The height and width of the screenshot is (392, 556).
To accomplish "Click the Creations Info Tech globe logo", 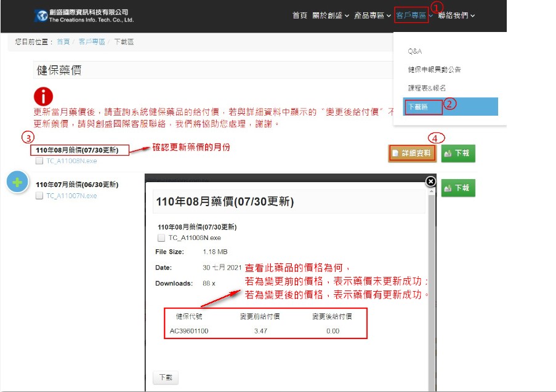I will point(41,16).
